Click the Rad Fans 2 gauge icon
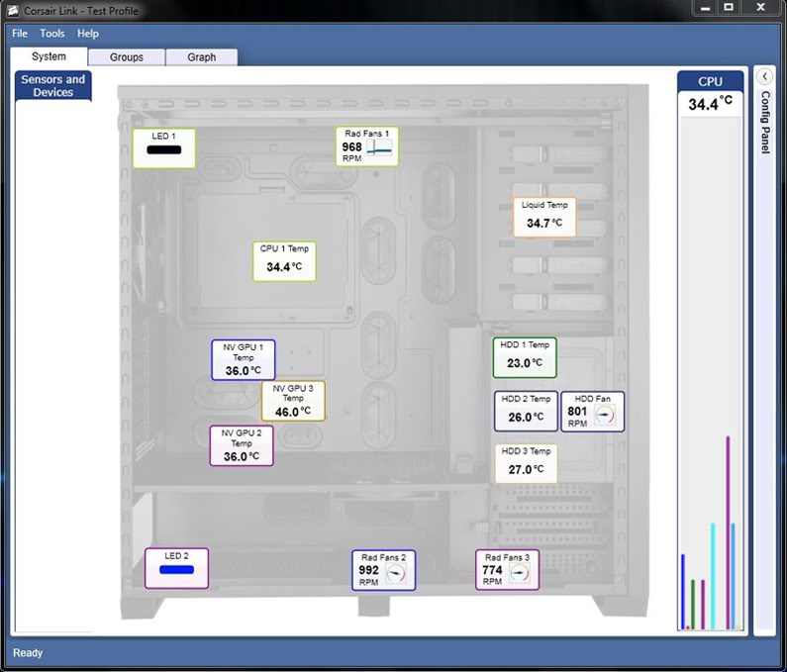Screen dimensions: 787x672 tap(396, 573)
